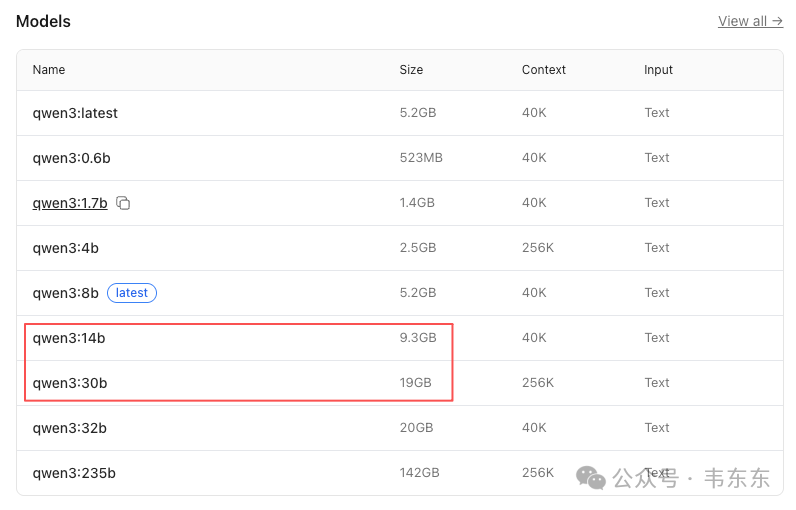Open the View all models link
This screenshot has width=796, height=510.
(x=750, y=21)
